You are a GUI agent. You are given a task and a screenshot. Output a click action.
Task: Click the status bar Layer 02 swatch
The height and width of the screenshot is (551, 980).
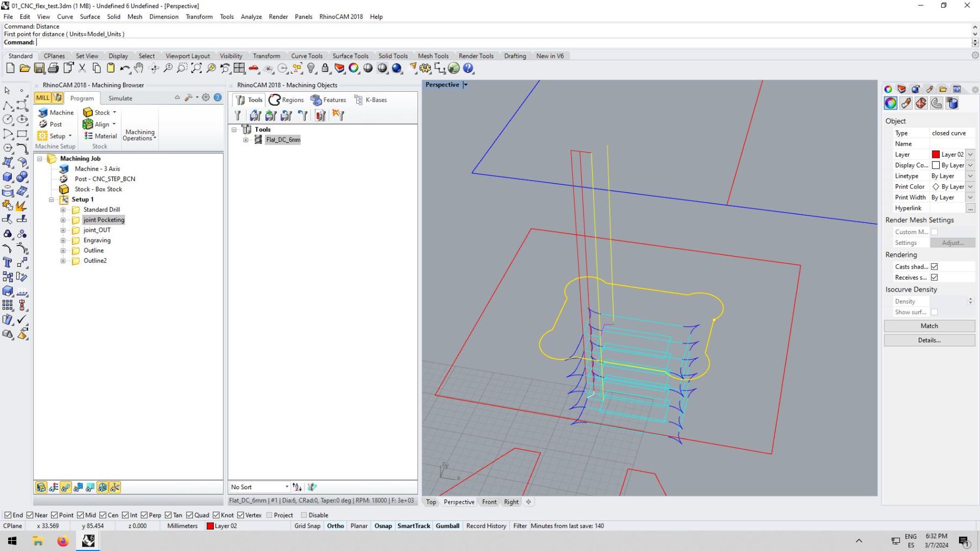(210, 526)
